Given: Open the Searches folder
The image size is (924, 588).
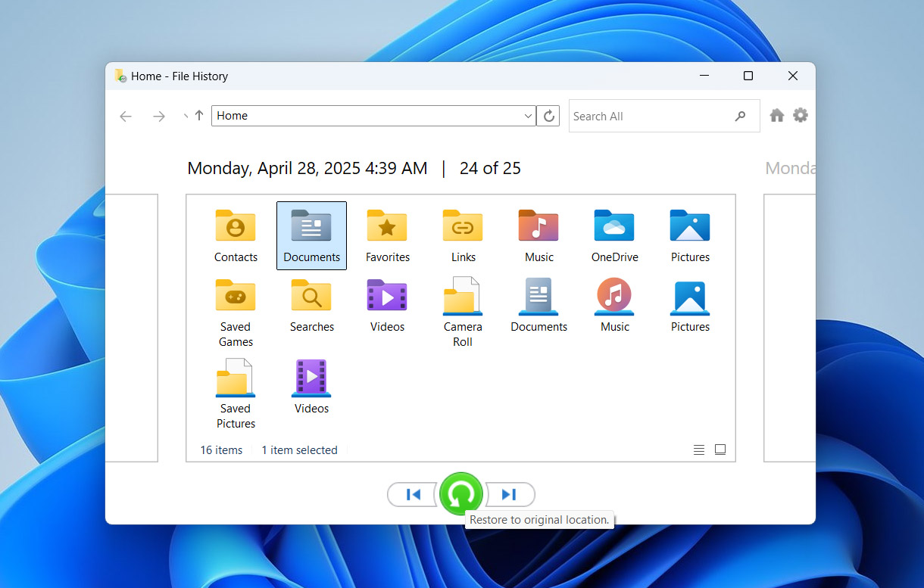Looking at the screenshot, I should tap(311, 305).
